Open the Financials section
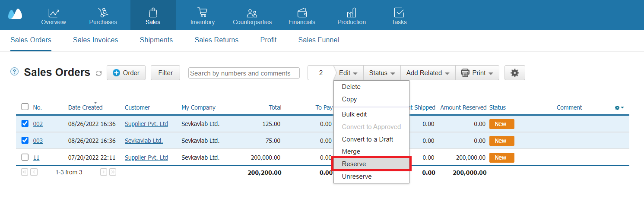This screenshot has width=644, height=211. click(x=302, y=15)
